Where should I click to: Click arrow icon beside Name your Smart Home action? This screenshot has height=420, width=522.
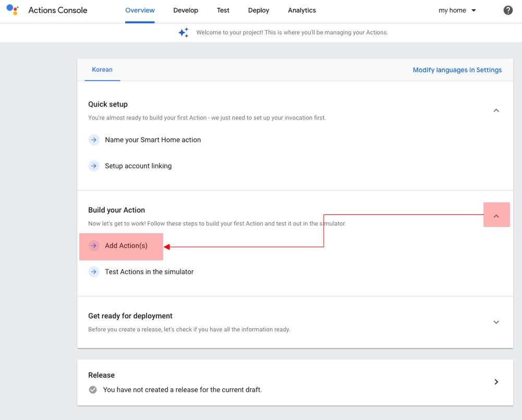(94, 140)
